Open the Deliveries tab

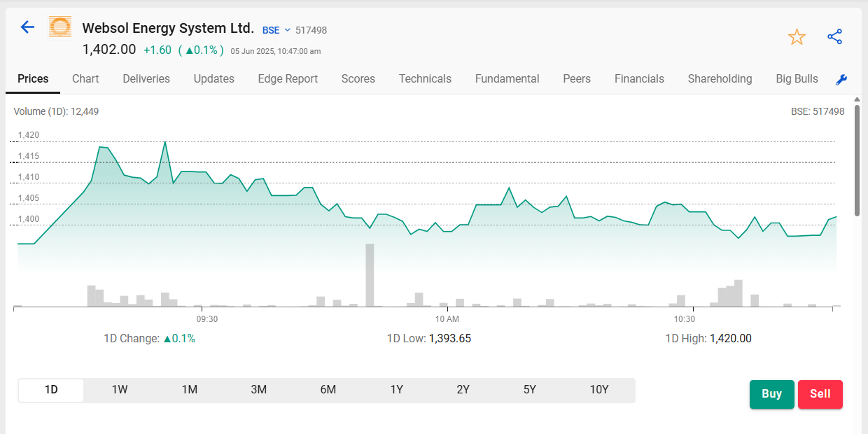tap(146, 79)
